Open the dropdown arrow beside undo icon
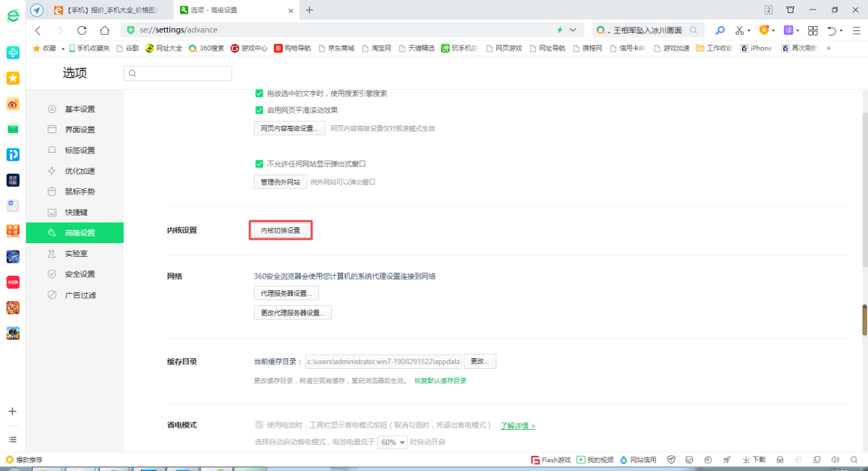The image size is (868, 471). pyautogui.click(x=842, y=30)
